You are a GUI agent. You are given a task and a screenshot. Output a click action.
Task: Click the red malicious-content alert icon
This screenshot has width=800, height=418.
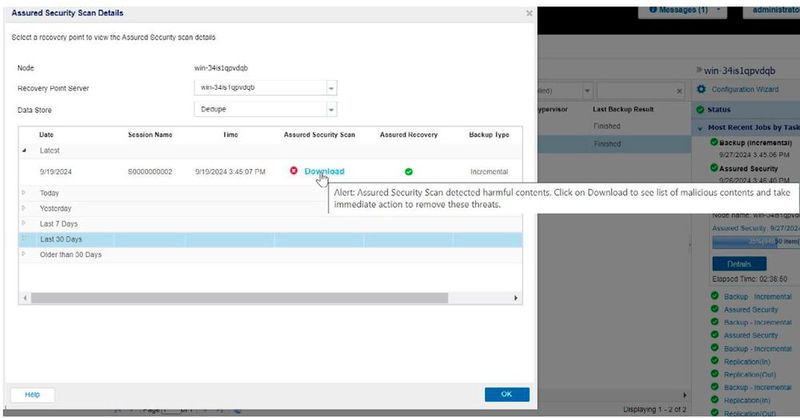(293, 170)
